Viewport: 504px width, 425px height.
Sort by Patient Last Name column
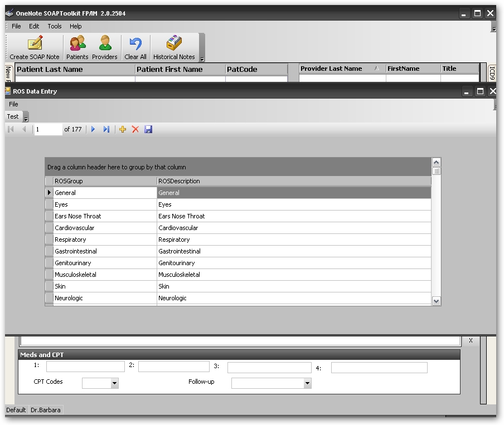click(75, 70)
